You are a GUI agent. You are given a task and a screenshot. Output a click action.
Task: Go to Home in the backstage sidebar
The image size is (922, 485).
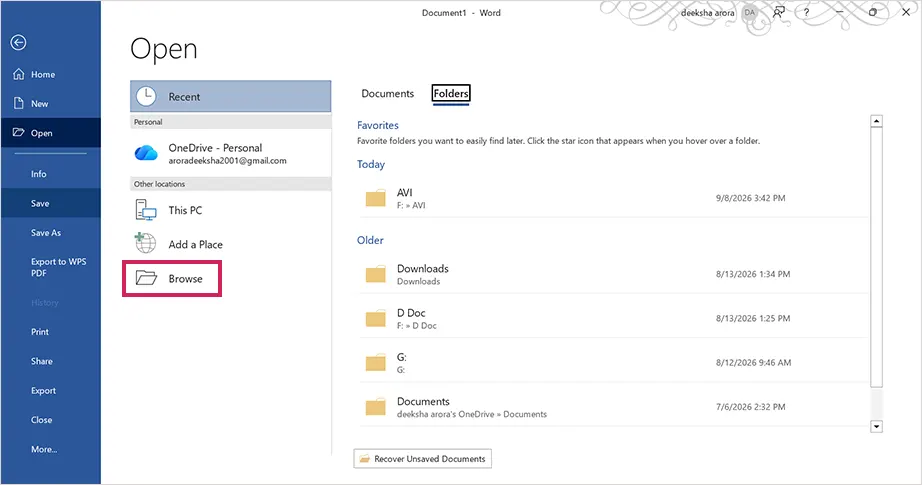50,75
